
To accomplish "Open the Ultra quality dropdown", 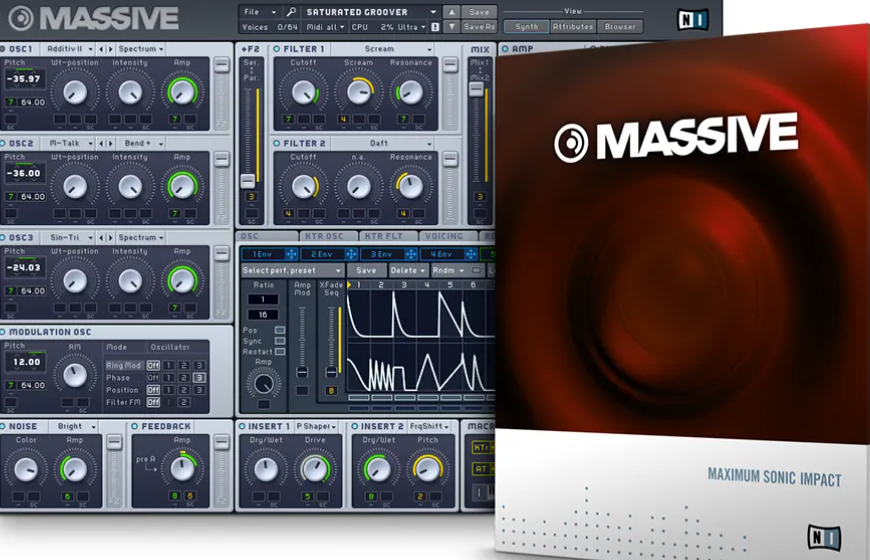I will pos(414,27).
